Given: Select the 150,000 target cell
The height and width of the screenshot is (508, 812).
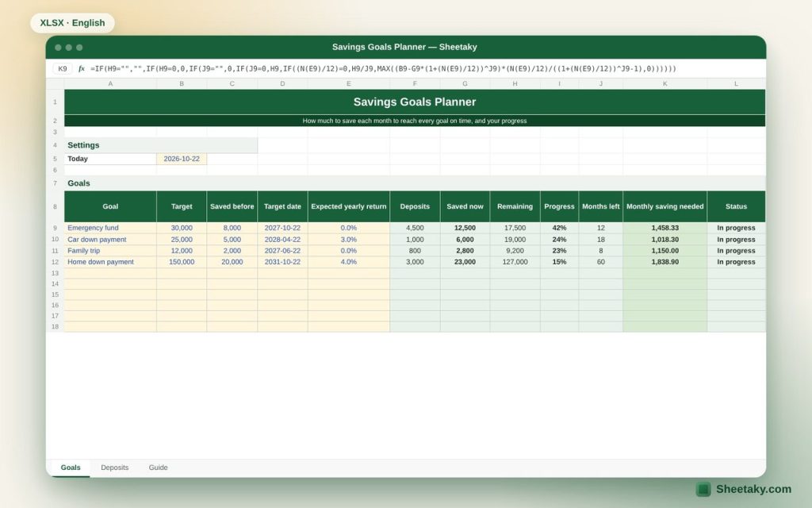Looking at the screenshot, I should (x=182, y=262).
